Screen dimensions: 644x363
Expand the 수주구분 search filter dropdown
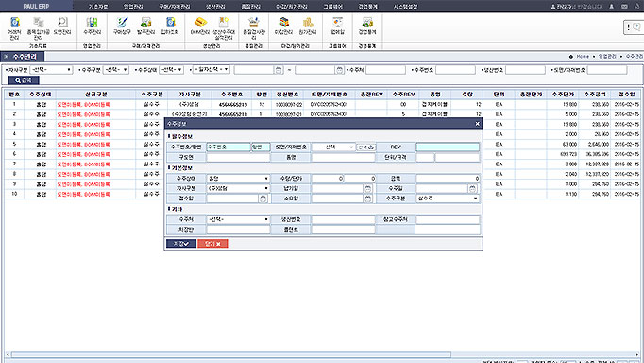coord(116,70)
